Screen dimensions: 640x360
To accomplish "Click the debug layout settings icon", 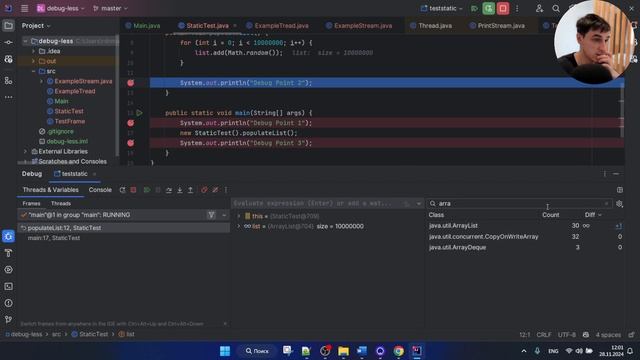I will [620, 190].
